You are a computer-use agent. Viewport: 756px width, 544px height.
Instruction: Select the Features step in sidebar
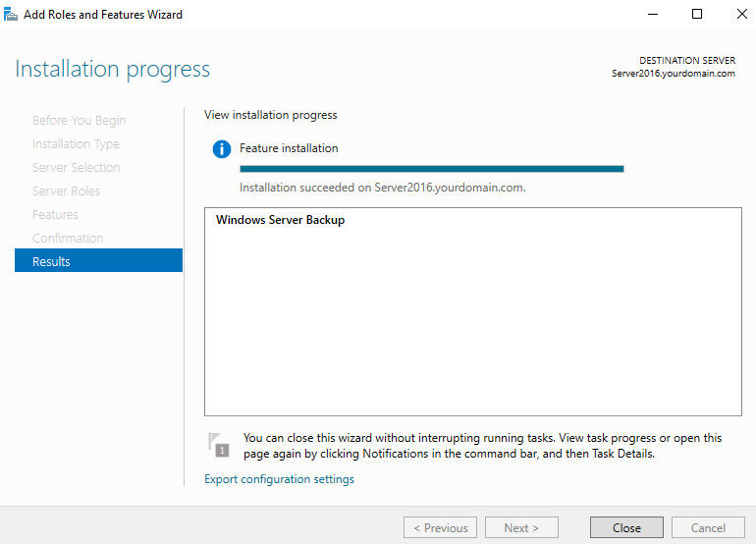(x=55, y=215)
